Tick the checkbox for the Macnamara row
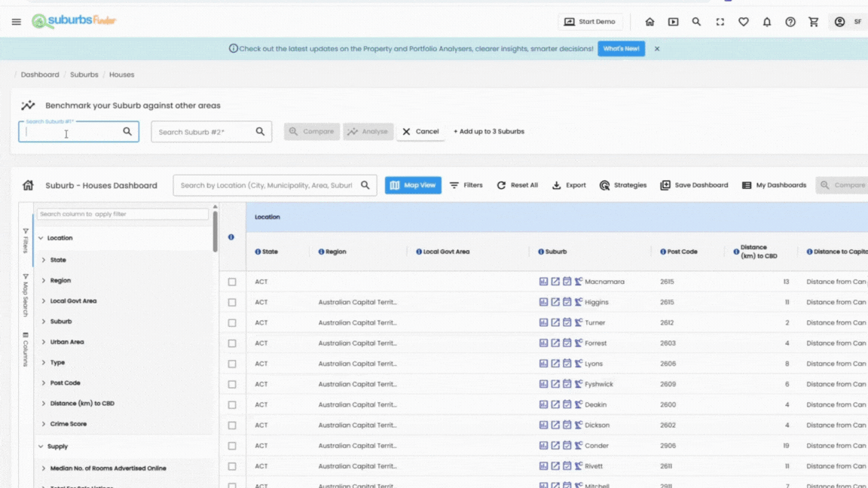This screenshot has height=488, width=868. 232,282
